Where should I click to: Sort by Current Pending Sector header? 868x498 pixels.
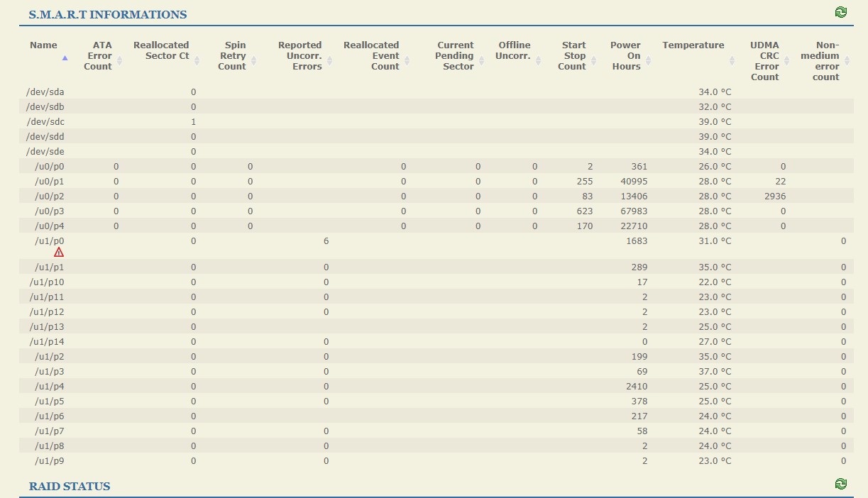tap(455, 56)
